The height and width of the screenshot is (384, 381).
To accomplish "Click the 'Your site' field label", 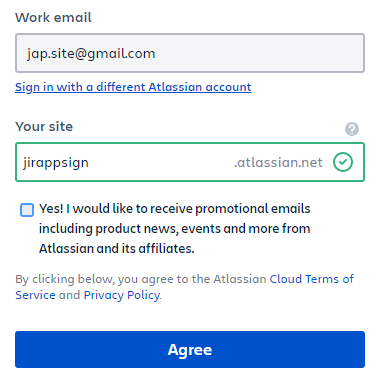I will [x=44, y=127].
